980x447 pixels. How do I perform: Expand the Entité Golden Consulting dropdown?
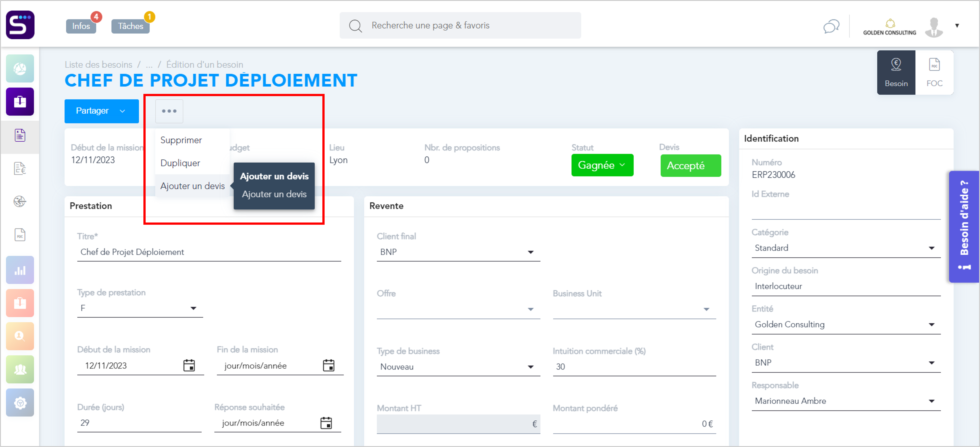pyautogui.click(x=931, y=324)
